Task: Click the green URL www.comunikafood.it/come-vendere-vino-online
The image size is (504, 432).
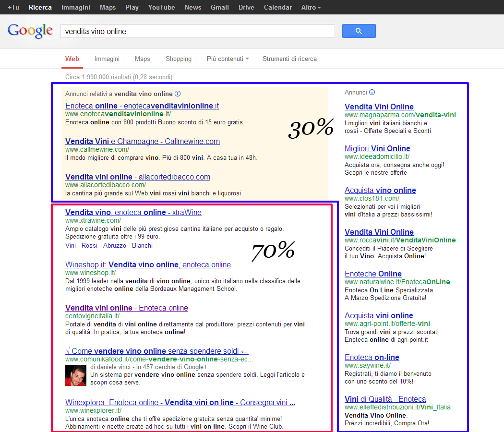Action: (x=159, y=359)
